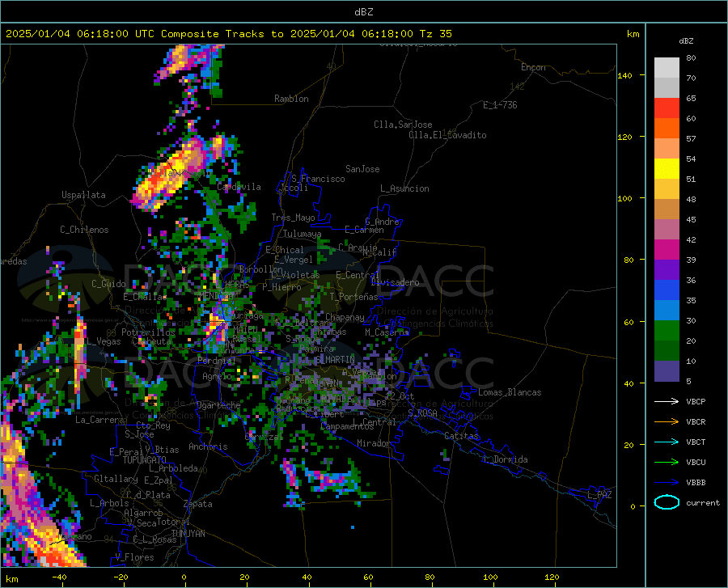Click the T_Porteñas label
This screenshot has width=728, height=588.
click(x=353, y=297)
